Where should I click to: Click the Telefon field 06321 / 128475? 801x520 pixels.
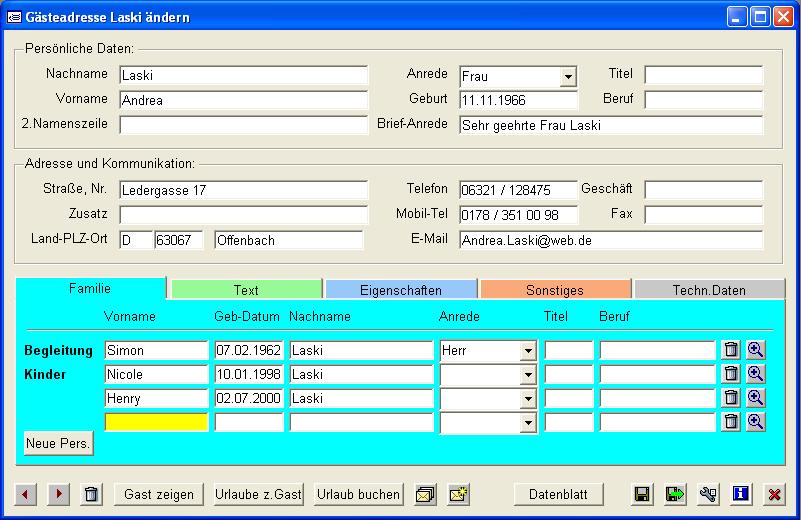519,190
